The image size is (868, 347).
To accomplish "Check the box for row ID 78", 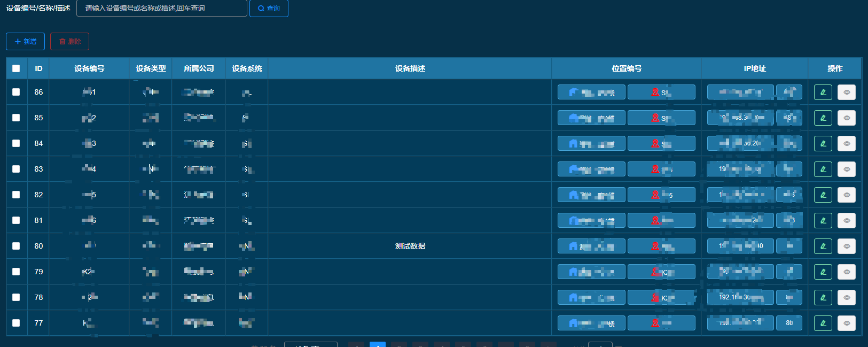I will [16, 297].
